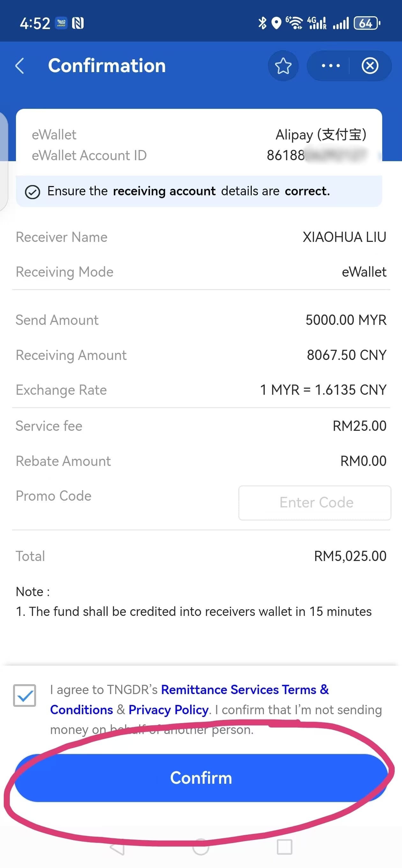Tap the Alipay (支付宝) eWallet value
Image resolution: width=402 pixels, height=868 pixels.
(321, 134)
